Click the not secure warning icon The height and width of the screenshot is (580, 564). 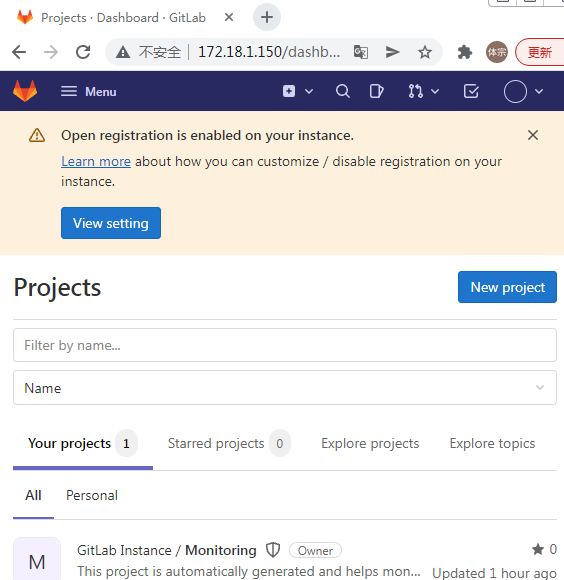(123, 53)
